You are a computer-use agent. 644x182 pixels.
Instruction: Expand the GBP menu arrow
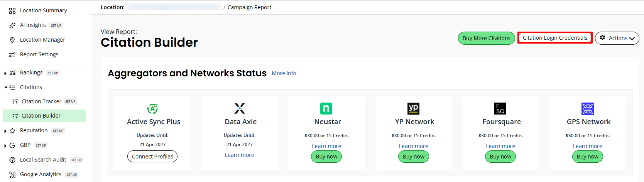[x=5, y=146]
